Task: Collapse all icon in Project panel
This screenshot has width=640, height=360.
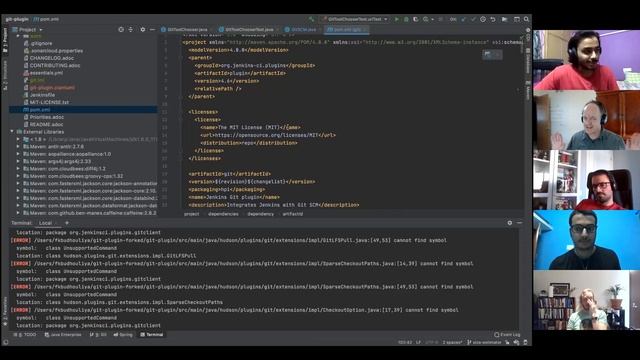Action: [x=131, y=29]
